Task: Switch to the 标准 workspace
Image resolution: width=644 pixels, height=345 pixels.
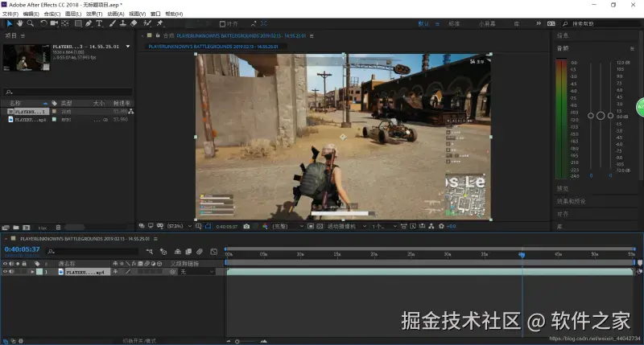Action: pos(454,24)
